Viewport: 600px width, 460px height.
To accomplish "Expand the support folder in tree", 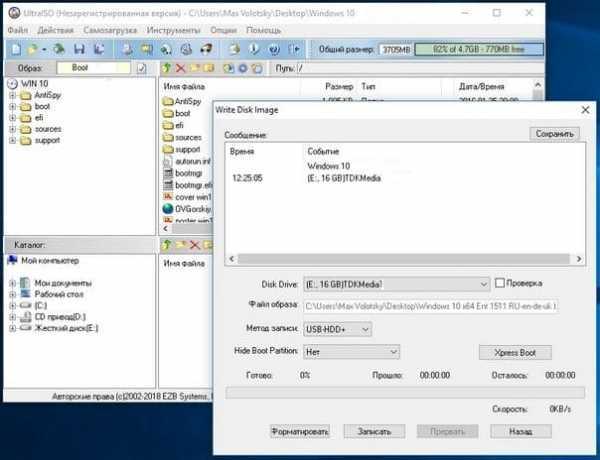I will (13, 140).
